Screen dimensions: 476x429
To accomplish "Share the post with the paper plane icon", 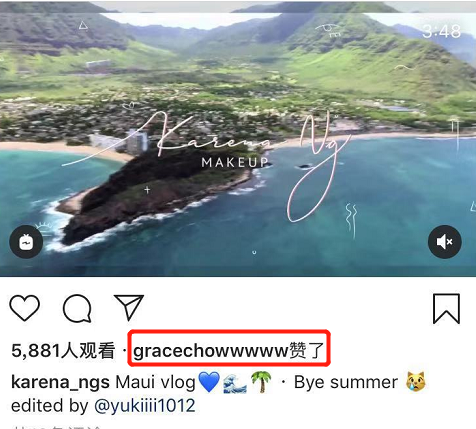I will coord(129,307).
